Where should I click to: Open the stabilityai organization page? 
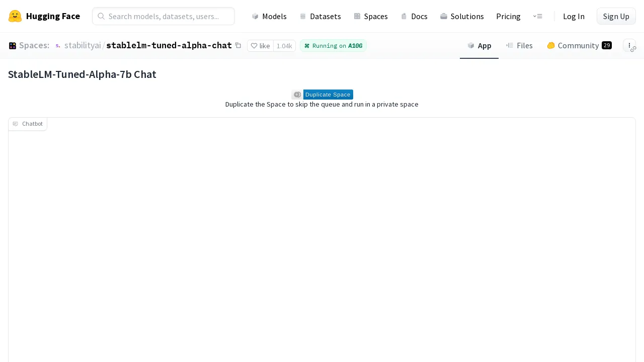point(83,45)
